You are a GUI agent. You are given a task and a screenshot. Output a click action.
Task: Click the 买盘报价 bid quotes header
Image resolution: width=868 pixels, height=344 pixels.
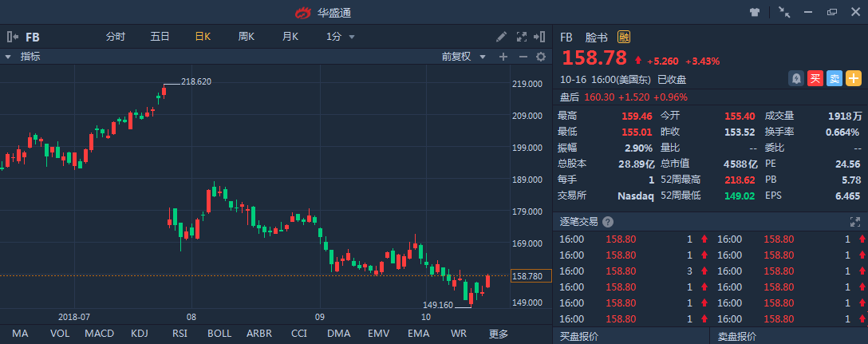579,336
